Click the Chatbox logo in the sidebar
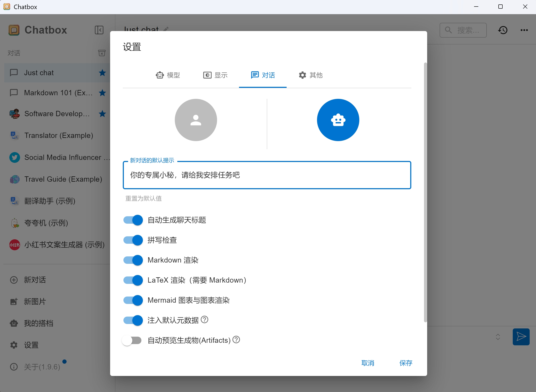Image resolution: width=536 pixels, height=392 pixels. click(14, 30)
